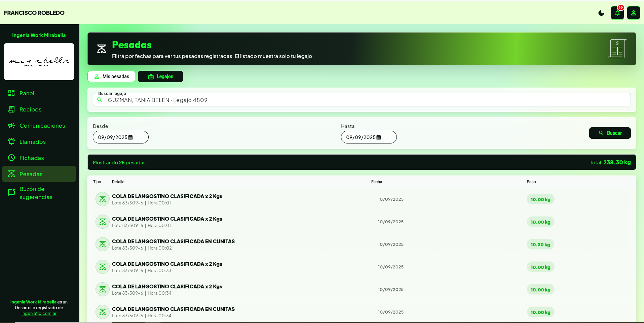Click scale icon of Hora 00:33 row

[x=103, y=267]
